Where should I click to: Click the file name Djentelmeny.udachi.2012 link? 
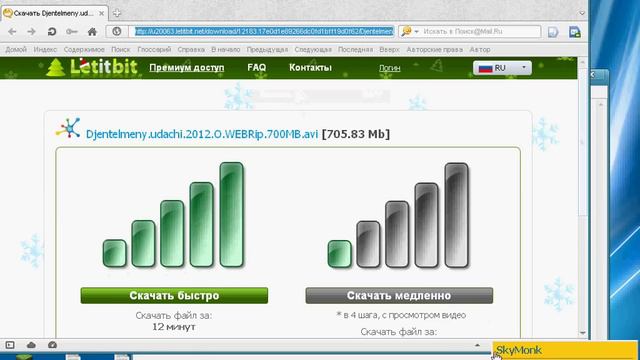pos(202,134)
